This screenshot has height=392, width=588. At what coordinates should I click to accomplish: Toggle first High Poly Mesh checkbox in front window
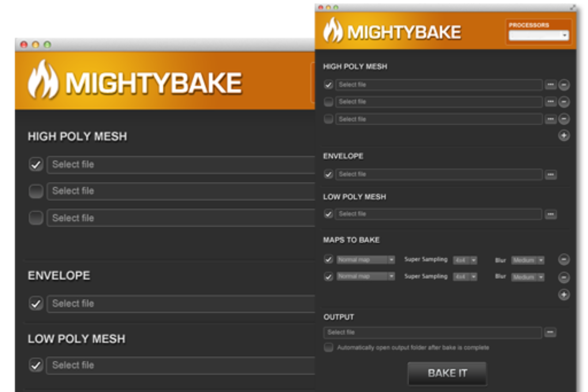[x=329, y=85]
